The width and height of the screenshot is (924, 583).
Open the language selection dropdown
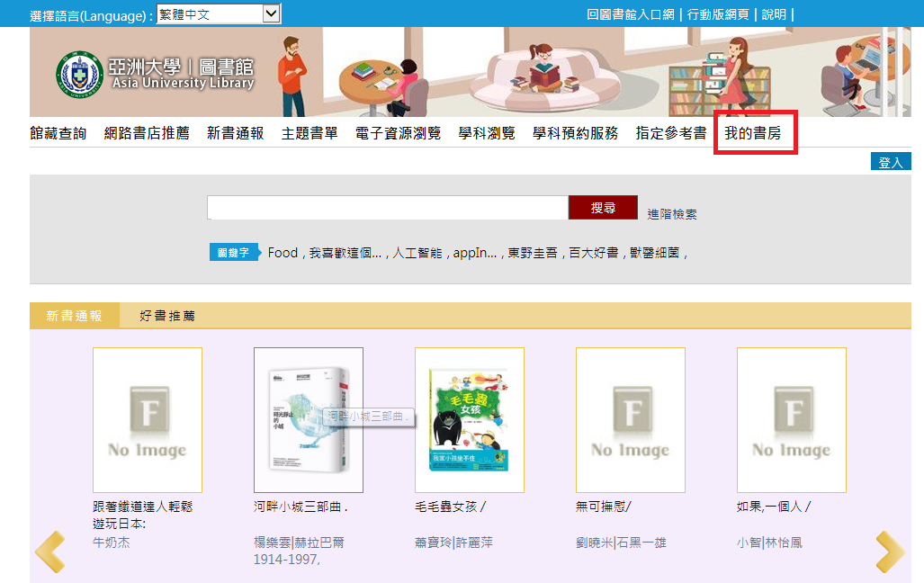(219, 13)
